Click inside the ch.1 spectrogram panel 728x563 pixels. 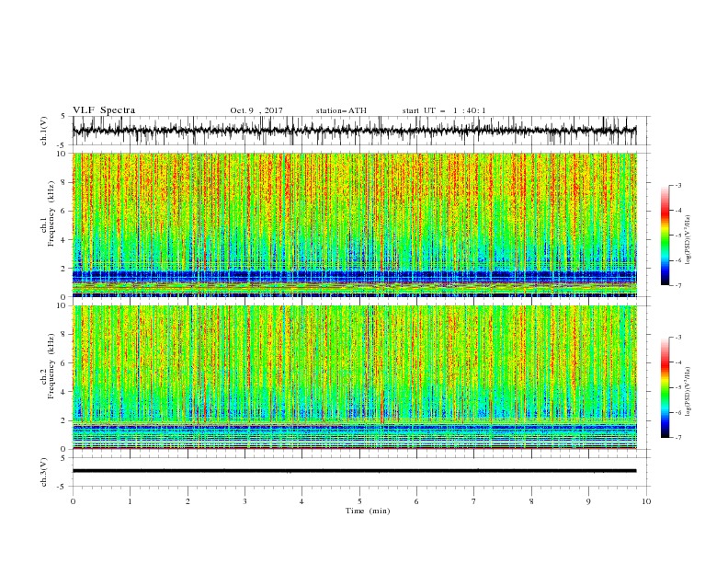354,224
